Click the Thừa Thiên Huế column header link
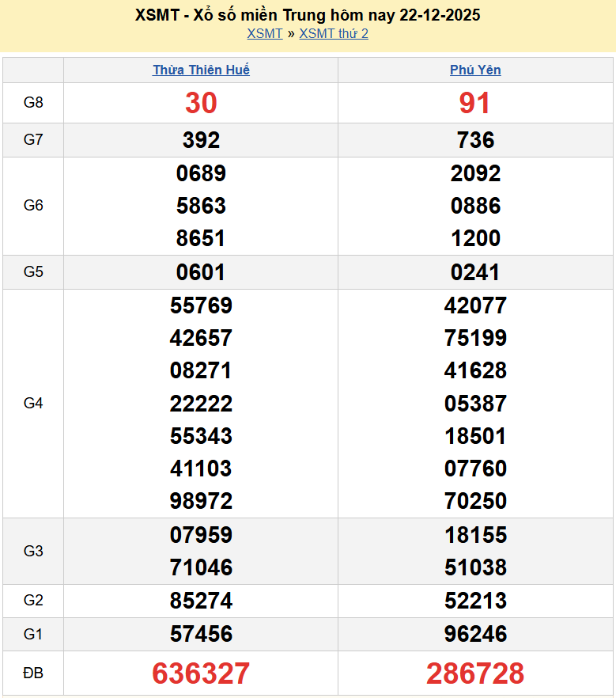The image size is (616, 698). pyautogui.click(x=201, y=70)
